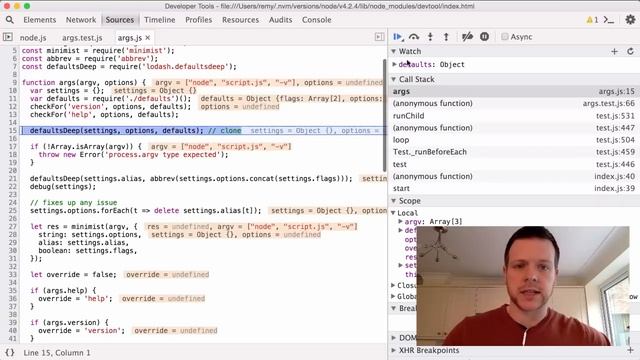Expand the Closure scope group

click(393, 285)
